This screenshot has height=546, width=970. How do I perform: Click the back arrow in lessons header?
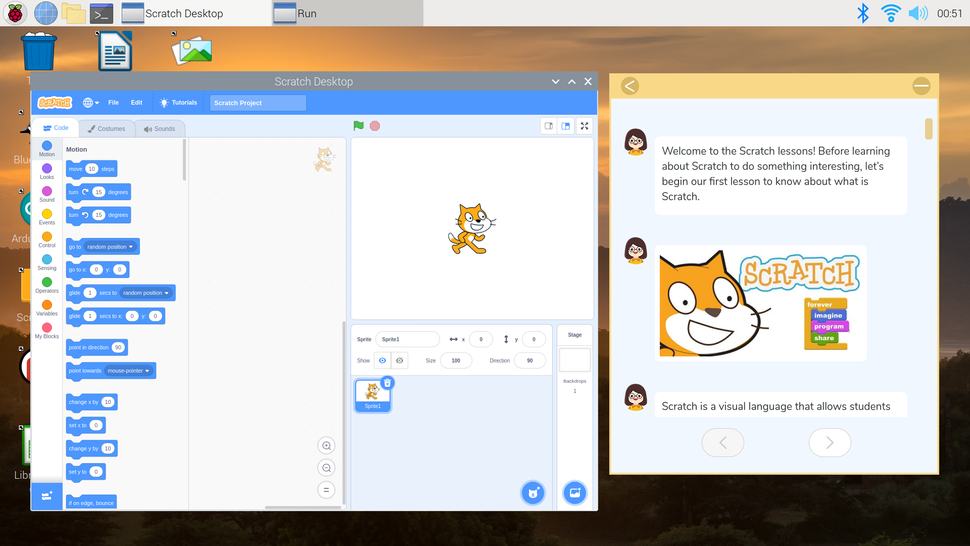(630, 86)
